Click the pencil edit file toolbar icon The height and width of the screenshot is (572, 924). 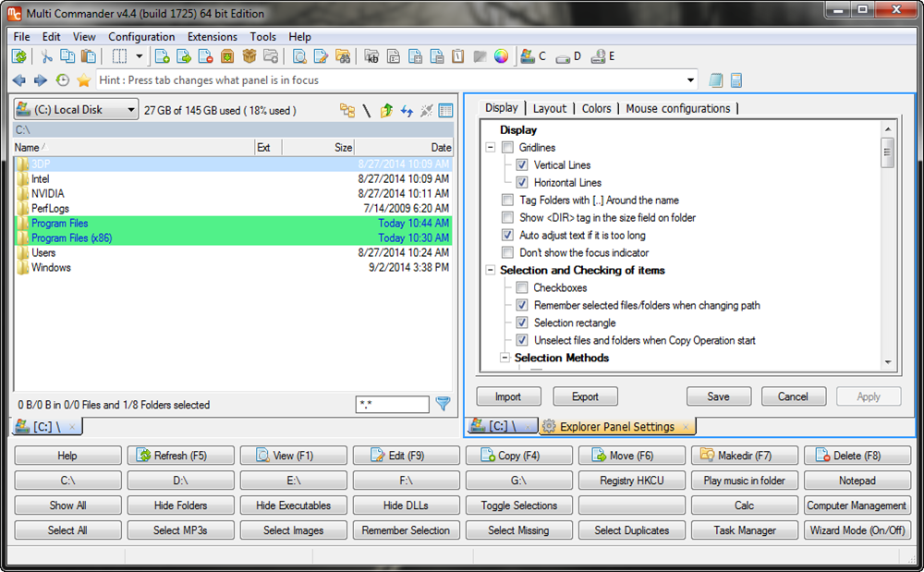coord(322,56)
